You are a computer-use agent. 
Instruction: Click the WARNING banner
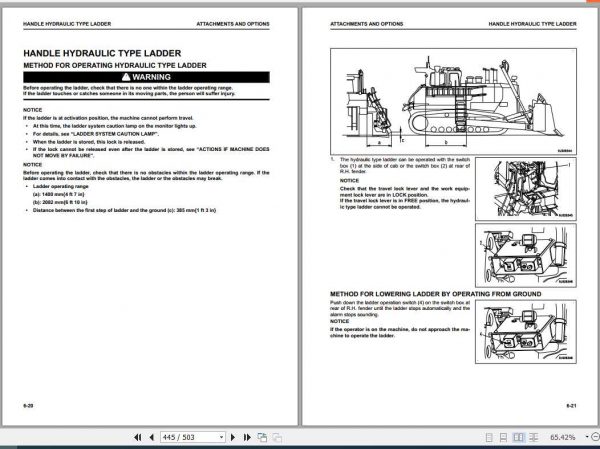pyautogui.click(x=146, y=77)
